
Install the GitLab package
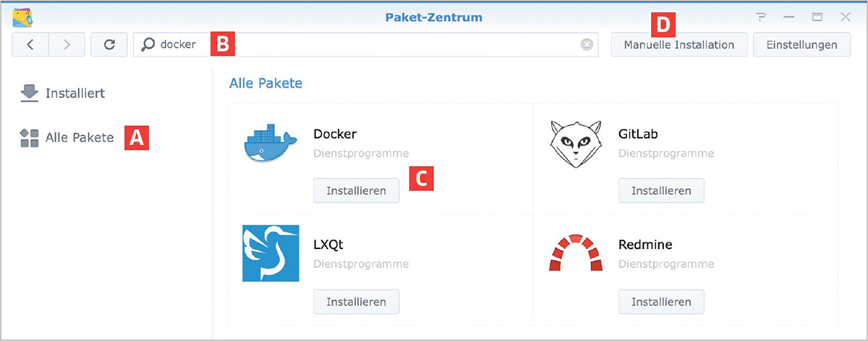pos(661,191)
